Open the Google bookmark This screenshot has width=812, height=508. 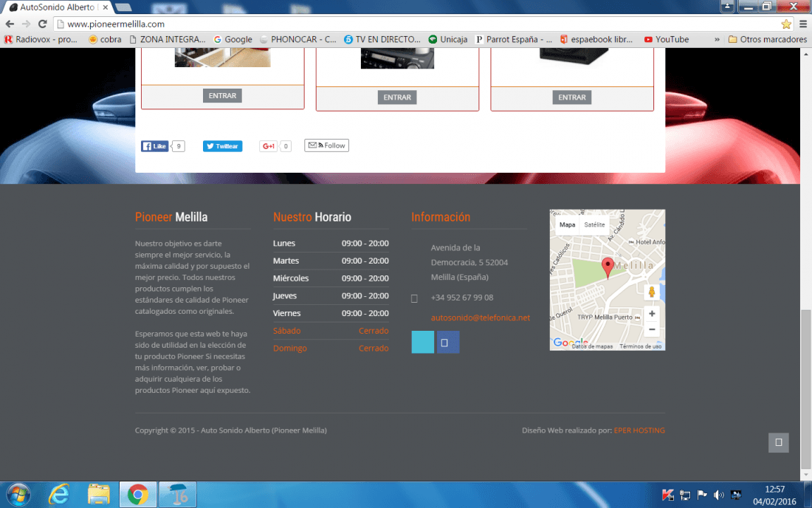click(x=233, y=39)
